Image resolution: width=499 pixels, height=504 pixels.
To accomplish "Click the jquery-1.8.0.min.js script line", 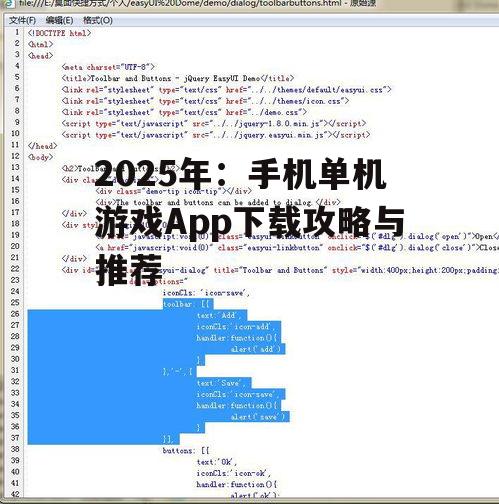I will 214,123.
